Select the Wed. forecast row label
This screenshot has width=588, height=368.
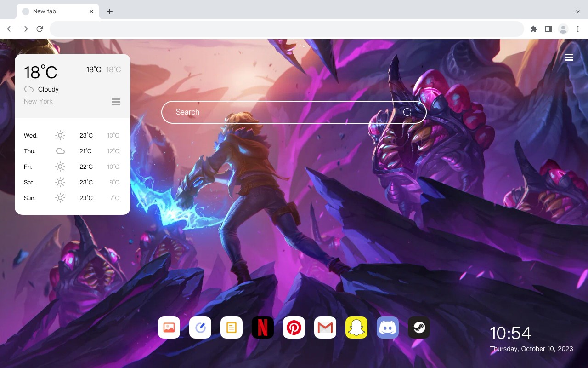coord(31,135)
